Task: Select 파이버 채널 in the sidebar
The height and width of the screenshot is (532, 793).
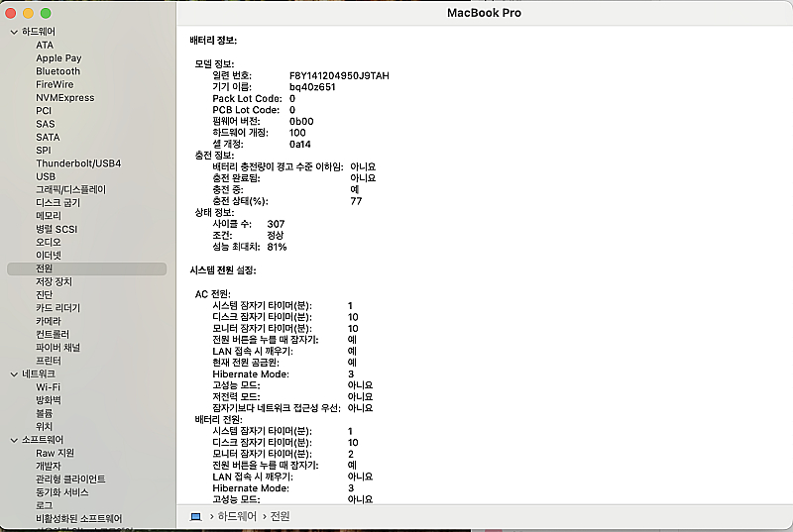Action: (x=57, y=347)
